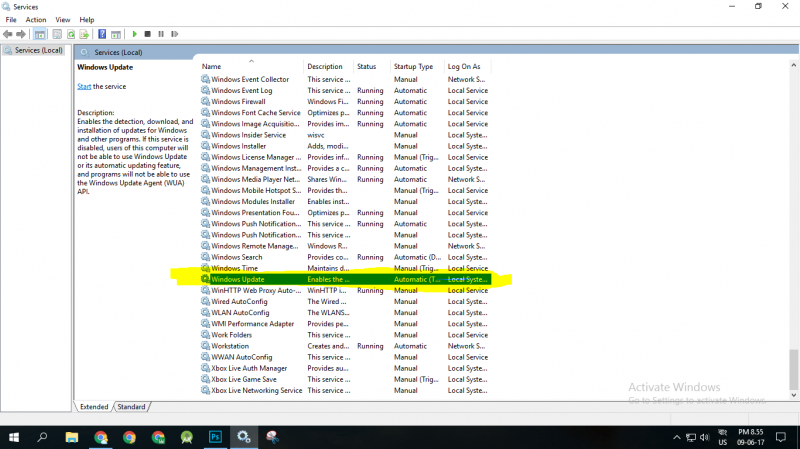
Task: Open the Help toolbar icon
Action: tap(102, 34)
